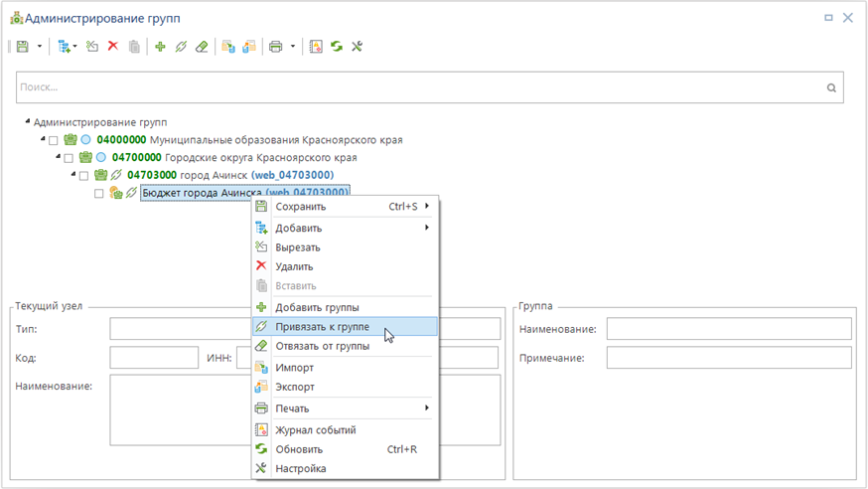Click the Тип field in Текущий узел
Image resolution: width=868 pixels, height=489 pixels.
pos(305,329)
